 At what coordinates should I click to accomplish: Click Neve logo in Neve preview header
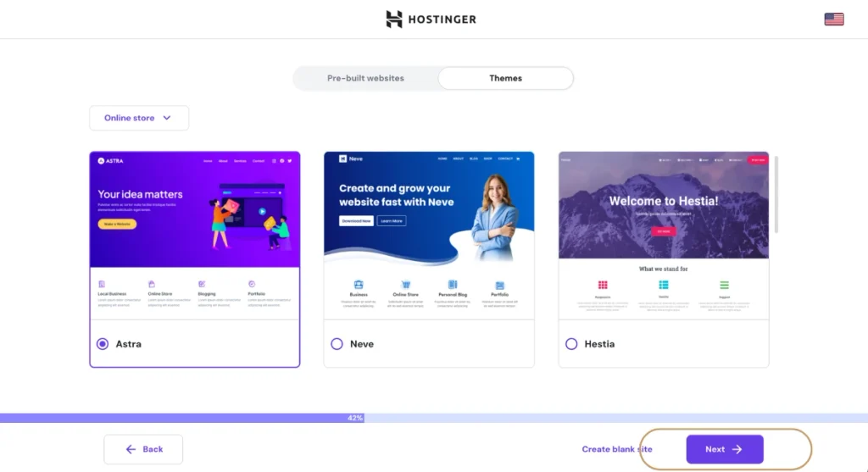tap(351, 158)
